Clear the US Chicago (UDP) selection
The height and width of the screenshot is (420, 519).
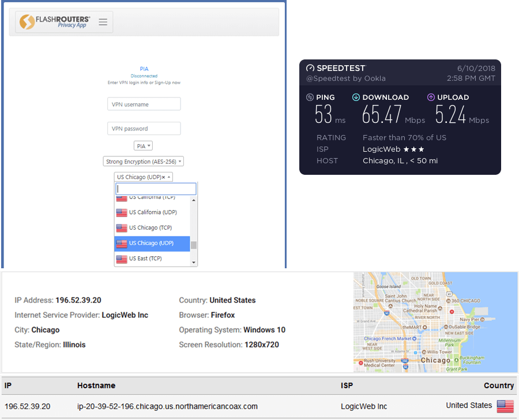tap(164, 177)
